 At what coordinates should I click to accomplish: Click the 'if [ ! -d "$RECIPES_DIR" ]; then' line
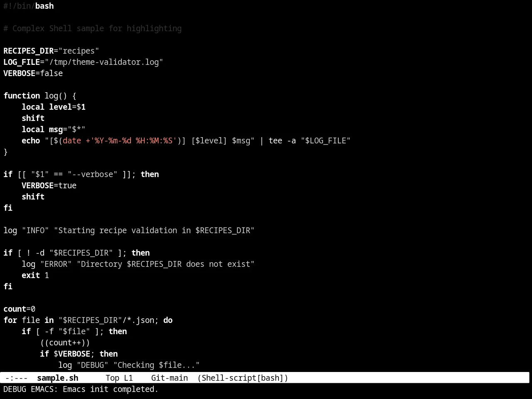coord(76,253)
